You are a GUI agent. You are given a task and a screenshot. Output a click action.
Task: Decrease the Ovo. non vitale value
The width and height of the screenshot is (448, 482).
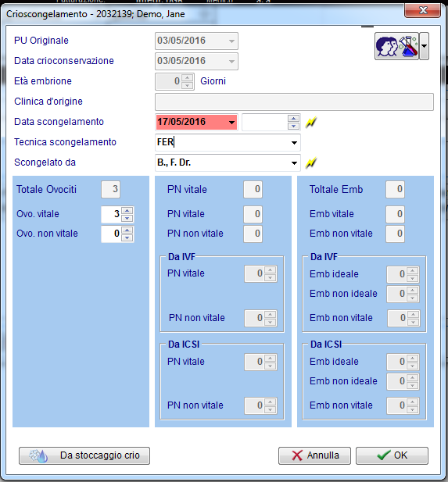pos(127,237)
